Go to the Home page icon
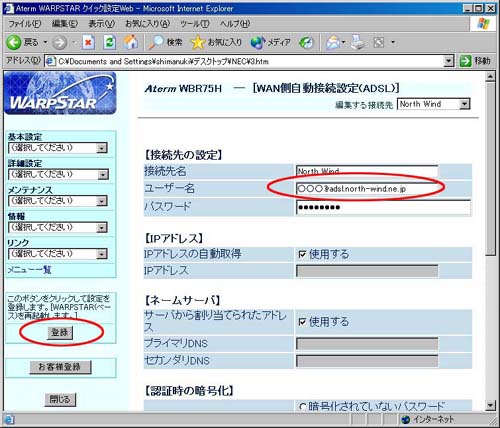Viewport: 500px width, 428px height. point(131,42)
